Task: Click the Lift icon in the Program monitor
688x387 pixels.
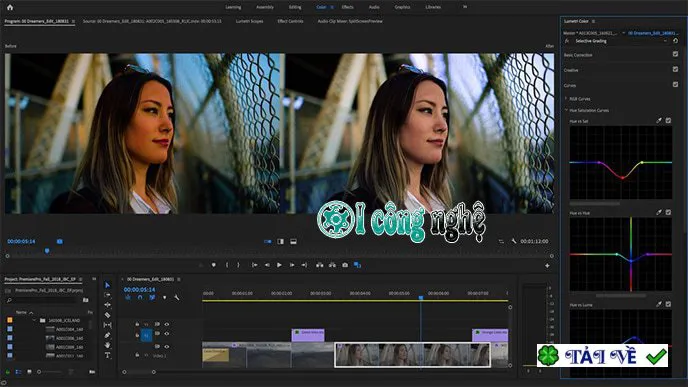Action: coord(319,265)
